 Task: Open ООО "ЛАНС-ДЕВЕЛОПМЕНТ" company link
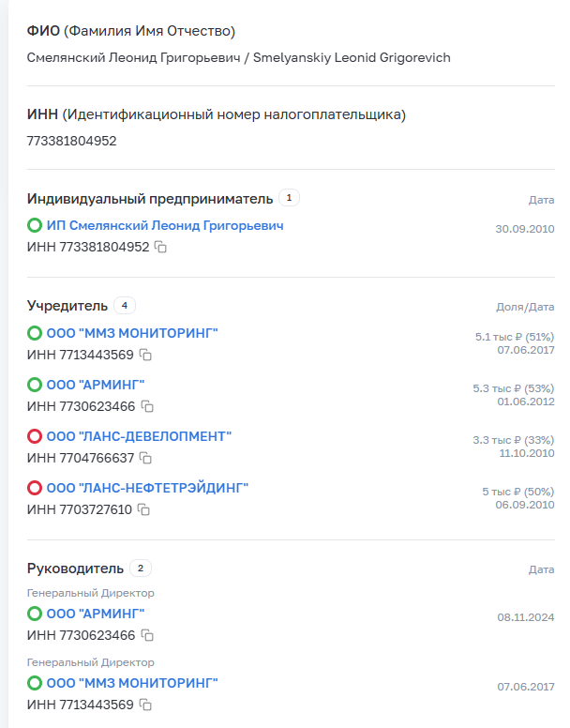[139, 436]
